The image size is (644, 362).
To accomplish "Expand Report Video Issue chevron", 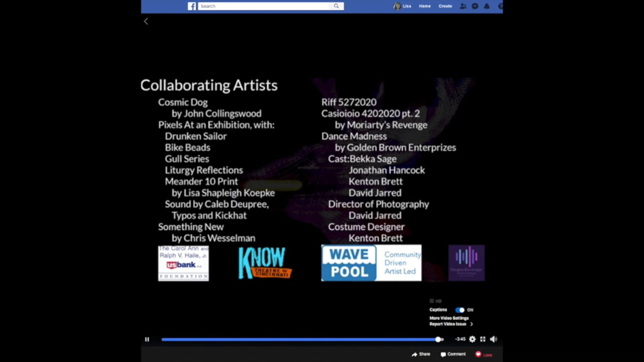I will pos(471,324).
